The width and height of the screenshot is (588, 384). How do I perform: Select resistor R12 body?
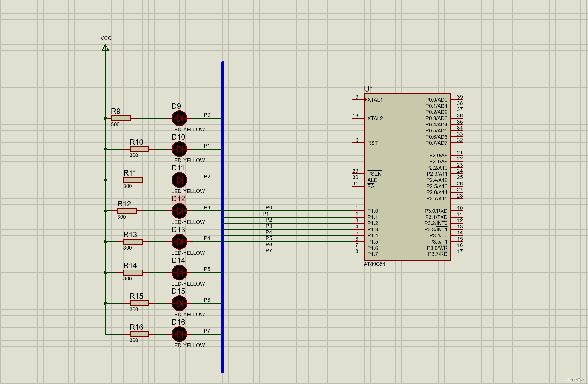127,211
